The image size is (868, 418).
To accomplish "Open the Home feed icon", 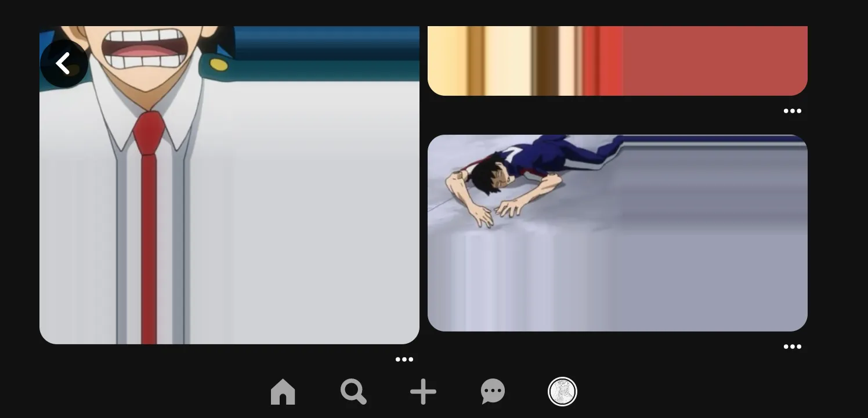I will tap(283, 392).
